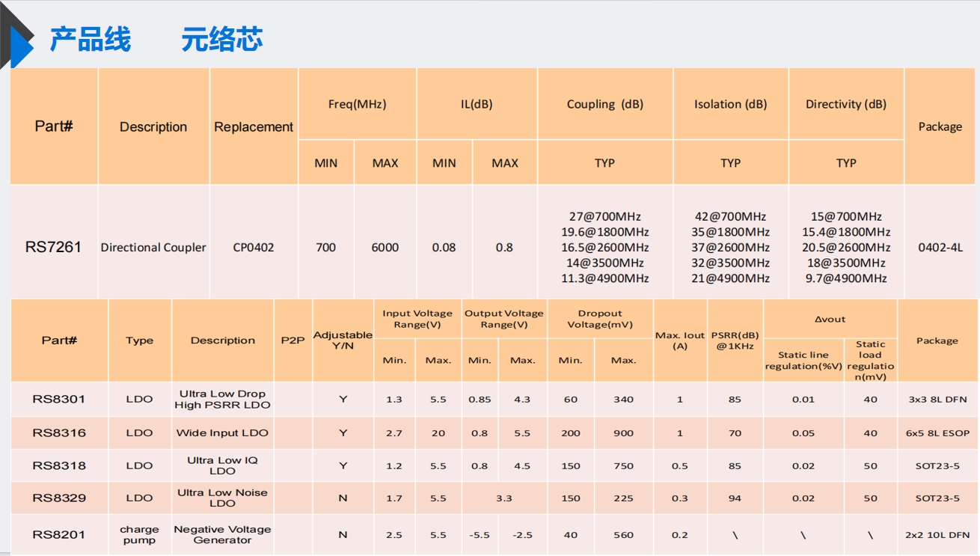The width and height of the screenshot is (980, 556).
Task: Select the Wide Input LDO description
Action: click(x=222, y=433)
